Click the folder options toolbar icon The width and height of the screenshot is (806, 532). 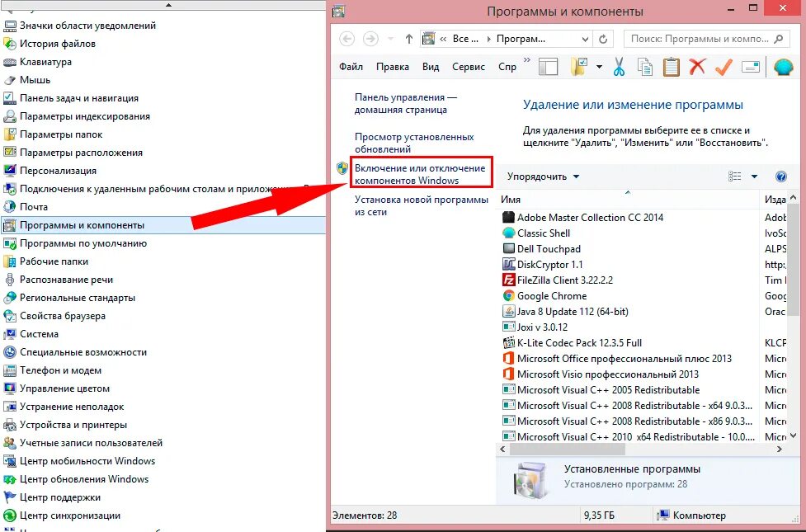click(x=579, y=67)
